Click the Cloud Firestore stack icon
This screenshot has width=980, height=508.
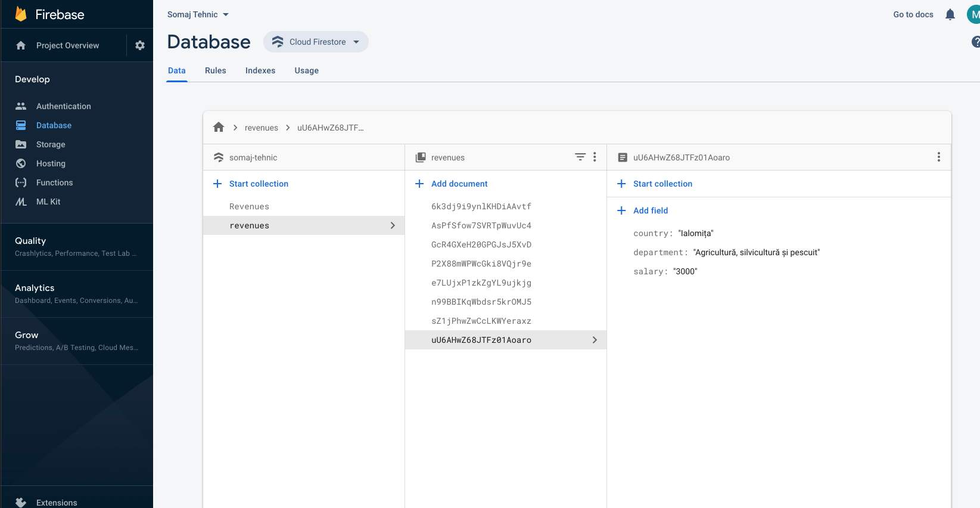278,42
